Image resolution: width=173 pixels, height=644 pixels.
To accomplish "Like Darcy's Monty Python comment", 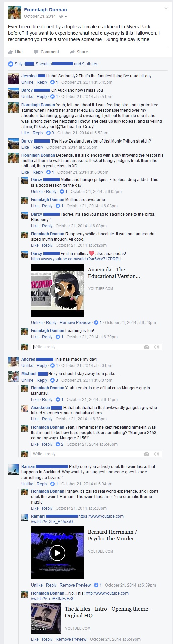I will [x=25, y=147].
